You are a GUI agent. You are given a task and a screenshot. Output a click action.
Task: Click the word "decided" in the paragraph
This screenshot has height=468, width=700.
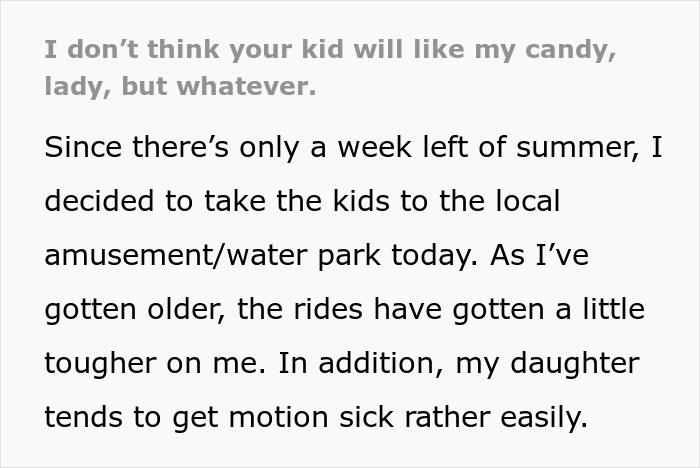click(96, 201)
